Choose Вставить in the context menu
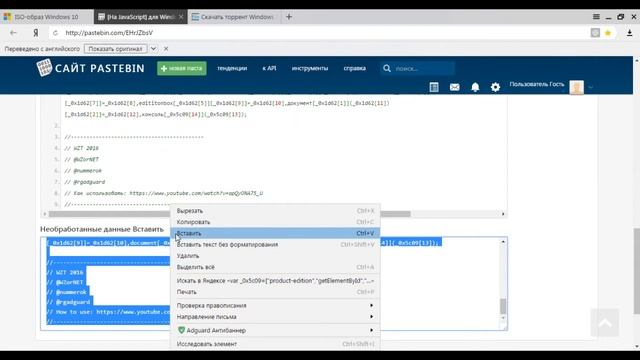Screen dimensions: 640x360 (x=276, y=233)
